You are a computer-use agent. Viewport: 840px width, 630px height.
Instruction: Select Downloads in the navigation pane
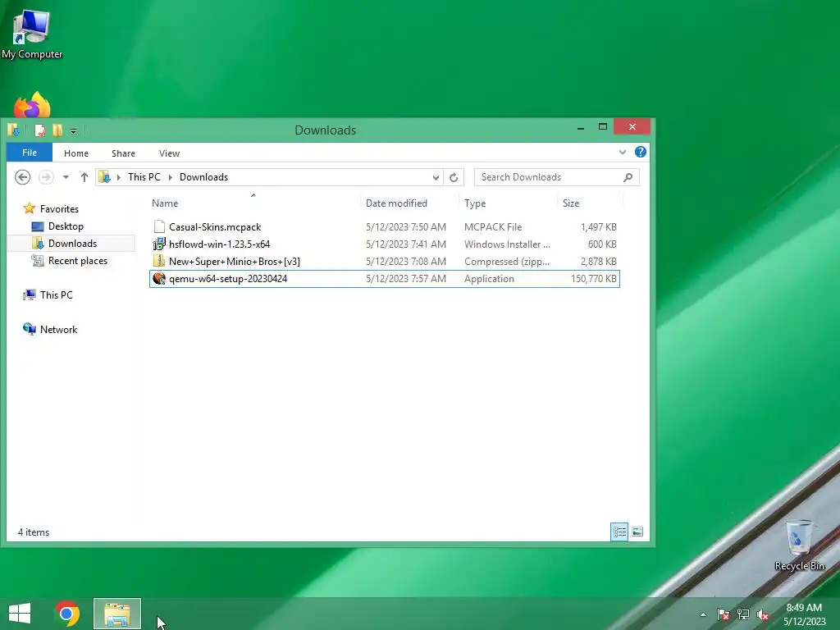pos(72,243)
